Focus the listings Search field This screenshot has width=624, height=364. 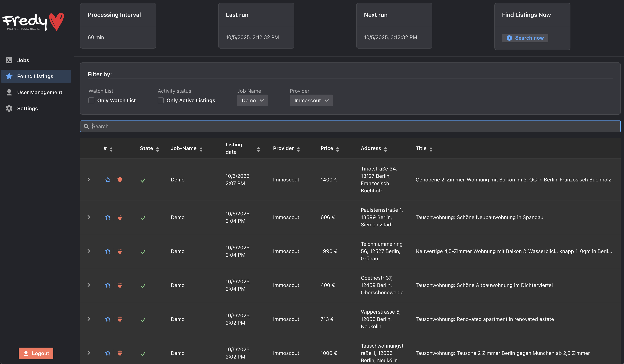350,126
